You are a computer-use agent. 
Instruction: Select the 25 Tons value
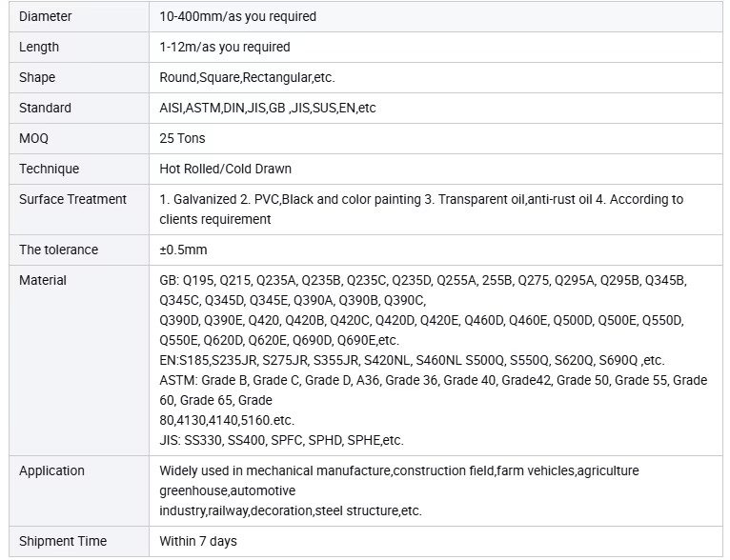coord(182,139)
